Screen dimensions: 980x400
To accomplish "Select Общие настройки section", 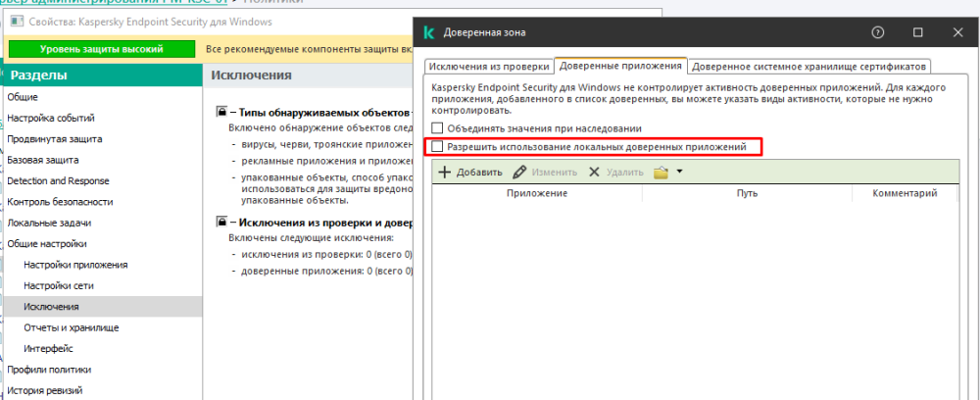I will [x=47, y=244].
